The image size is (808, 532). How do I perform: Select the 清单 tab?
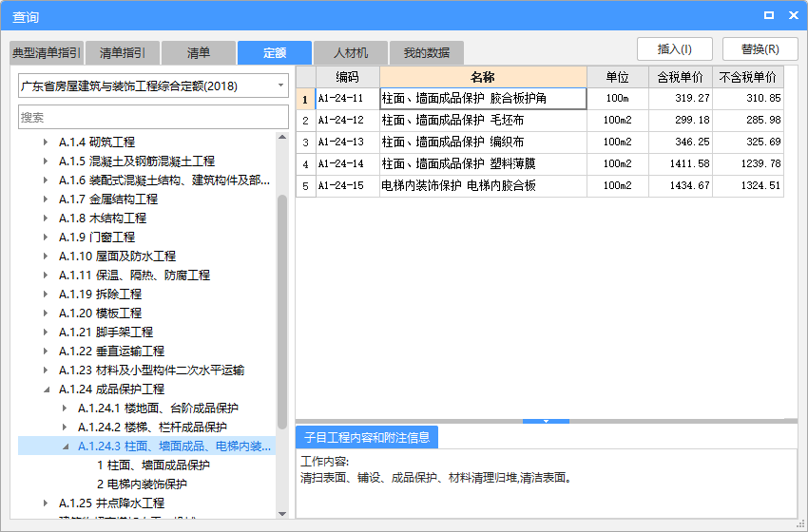click(199, 53)
